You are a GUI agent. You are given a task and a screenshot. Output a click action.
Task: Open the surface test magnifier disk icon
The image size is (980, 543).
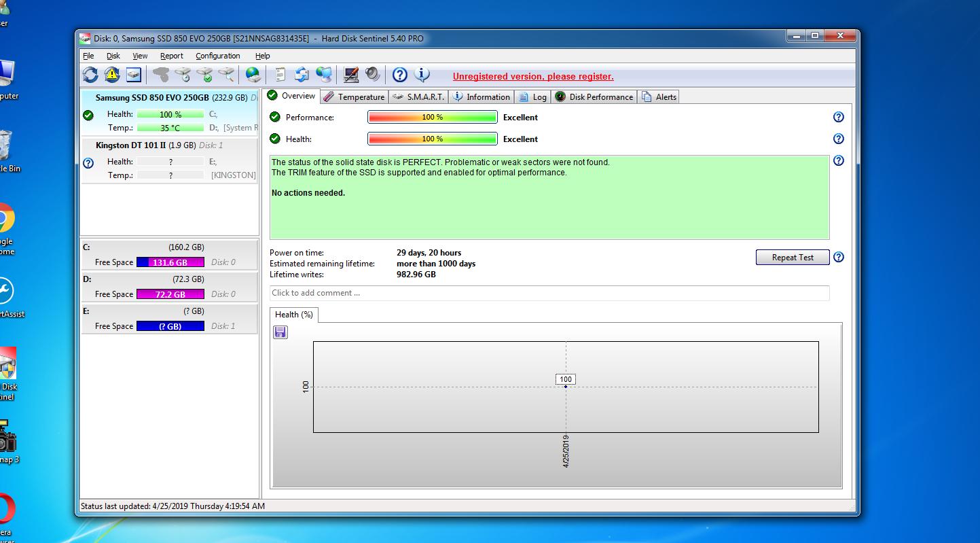pyautogui.click(x=226, y=75)
